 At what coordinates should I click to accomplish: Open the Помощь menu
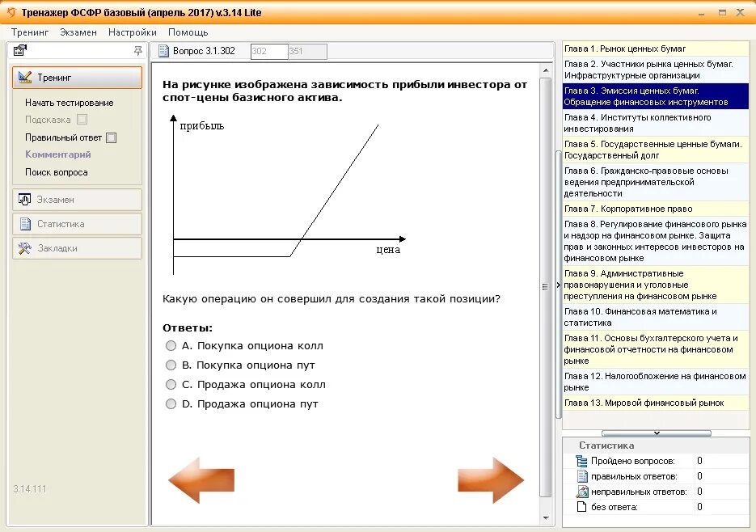[188, 32]
